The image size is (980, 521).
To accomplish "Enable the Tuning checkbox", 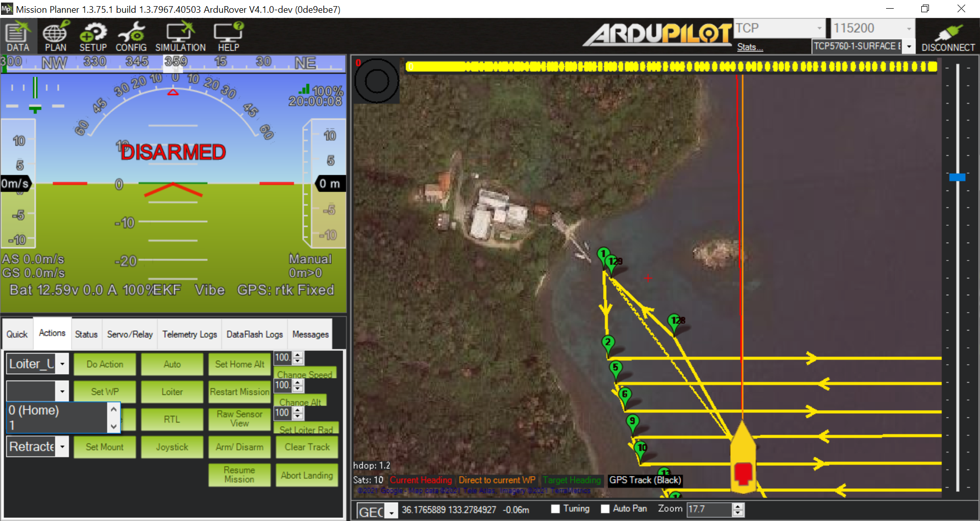I will pyautogui.click(x=556, y=509).
